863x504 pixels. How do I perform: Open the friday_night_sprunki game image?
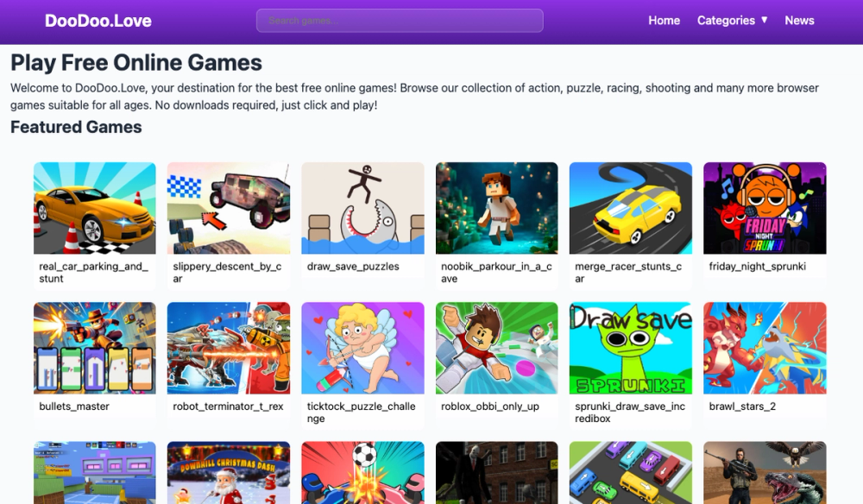(765, 208)
